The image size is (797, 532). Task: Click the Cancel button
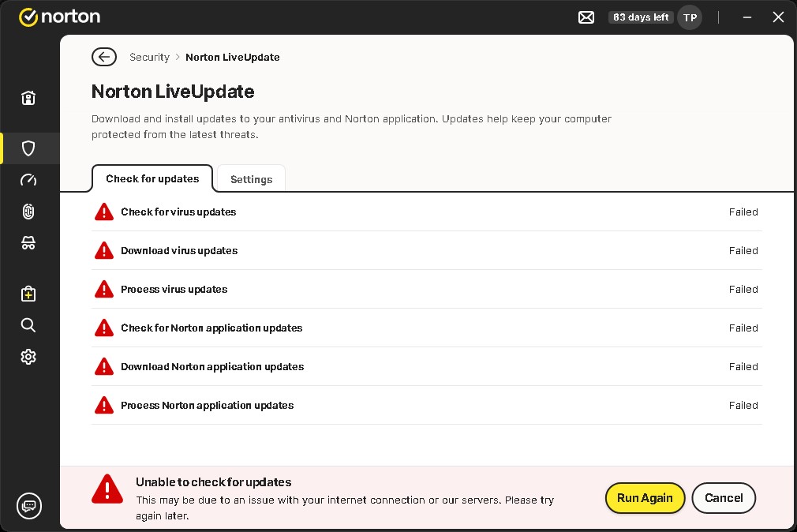click(724, 498)
